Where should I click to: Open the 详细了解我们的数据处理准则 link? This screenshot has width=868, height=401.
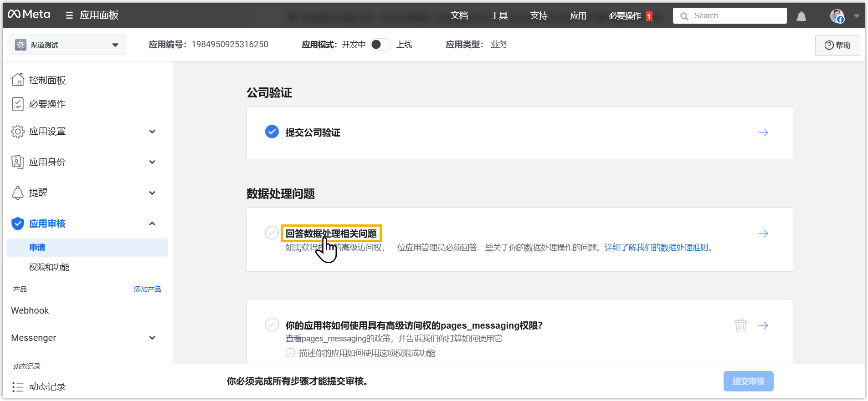coord(656,248)
